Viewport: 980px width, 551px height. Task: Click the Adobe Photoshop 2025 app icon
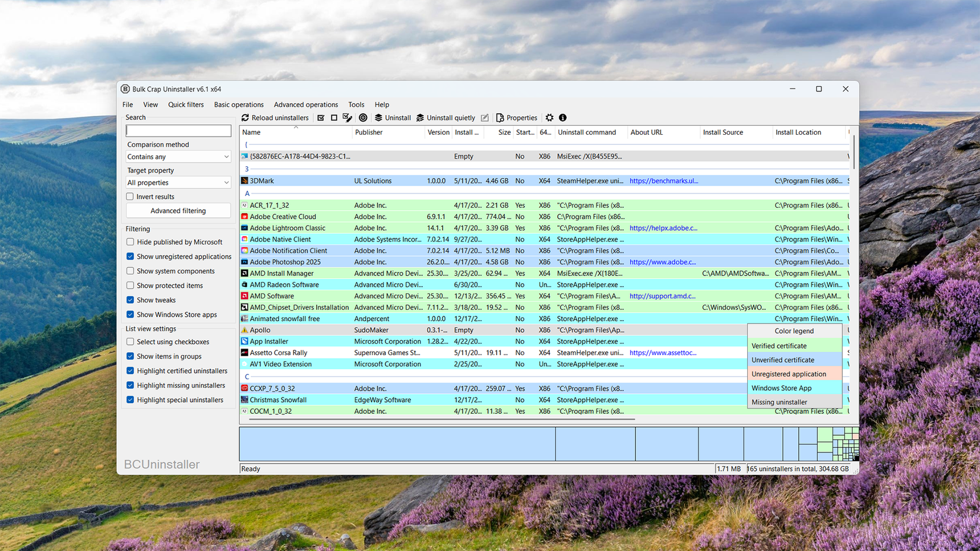point(244,262)
